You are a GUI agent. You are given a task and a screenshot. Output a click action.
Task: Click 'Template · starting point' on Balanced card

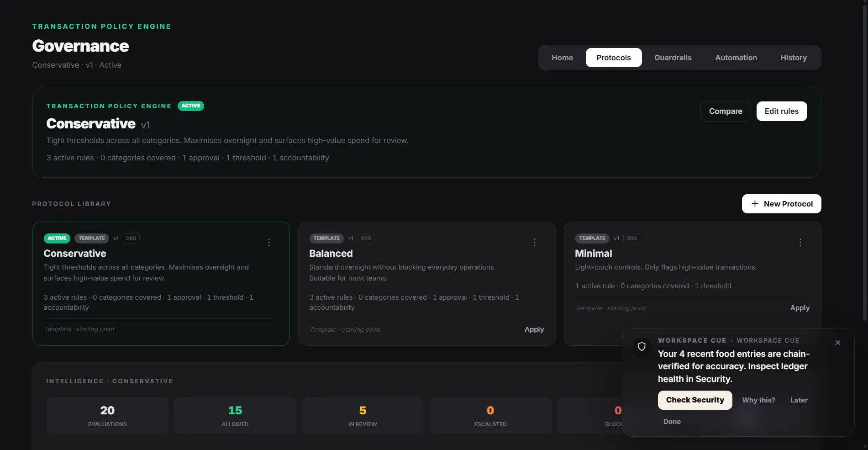345,329
